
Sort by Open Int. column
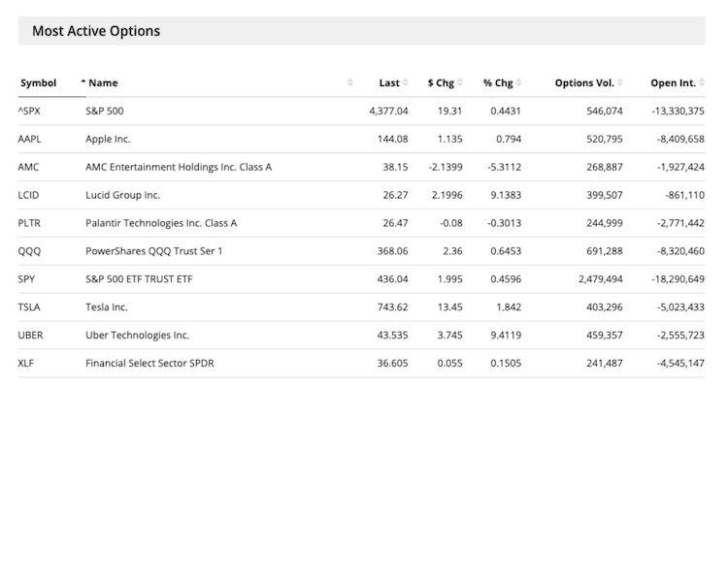(674, 83)
